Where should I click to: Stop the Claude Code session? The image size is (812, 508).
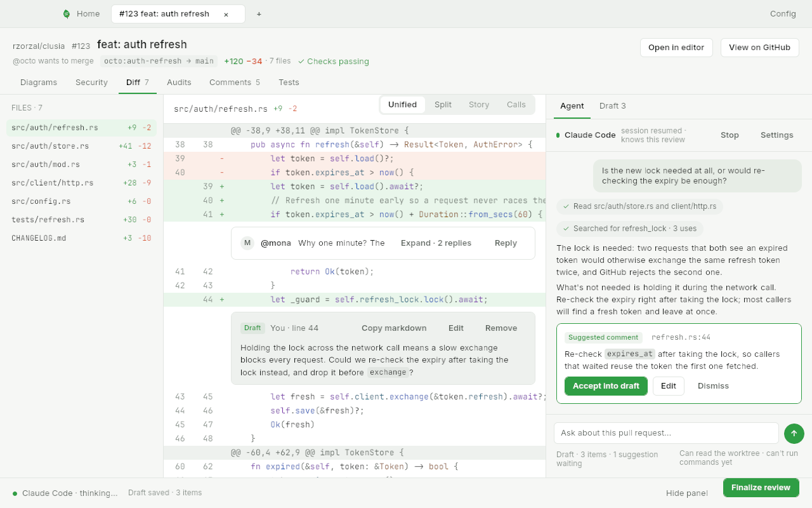730,135
